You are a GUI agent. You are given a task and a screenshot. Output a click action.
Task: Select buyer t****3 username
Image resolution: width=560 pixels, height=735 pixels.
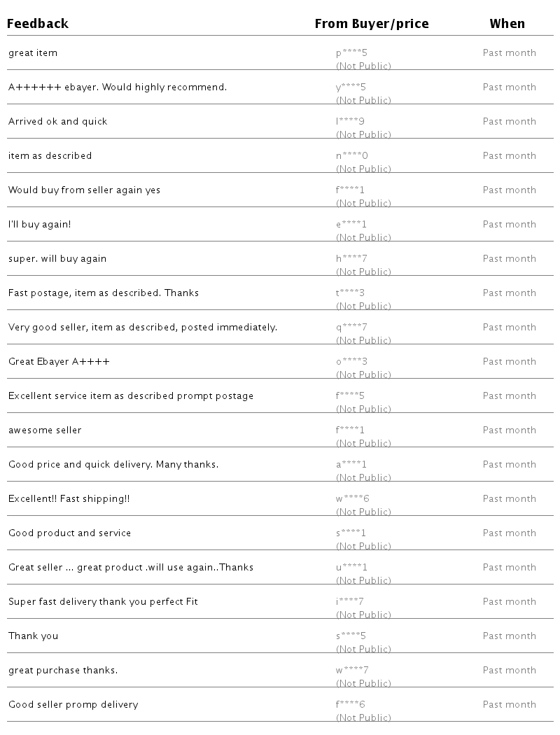click(x=350, y=293)
